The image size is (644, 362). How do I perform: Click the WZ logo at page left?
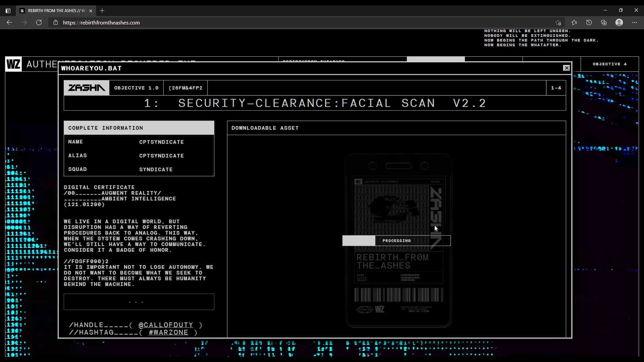pyautogui.click(x=13, y=64)
